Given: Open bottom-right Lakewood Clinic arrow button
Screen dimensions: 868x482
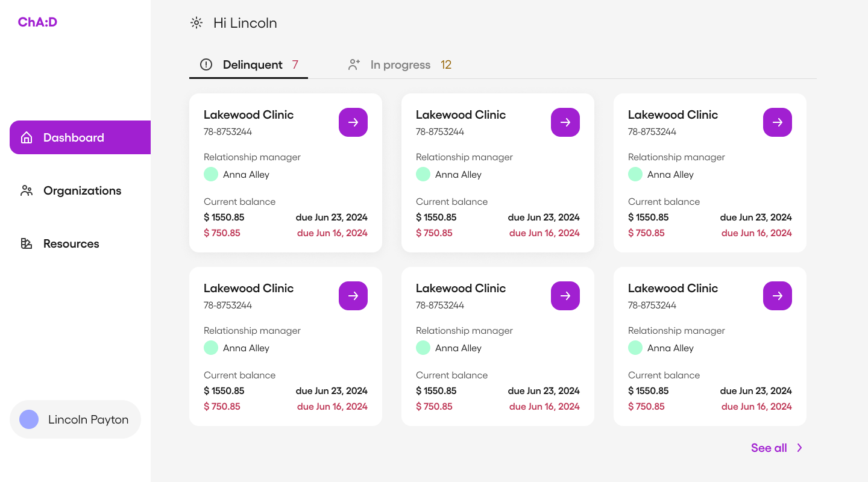Looking at the screenshot, I should [778, 296].
